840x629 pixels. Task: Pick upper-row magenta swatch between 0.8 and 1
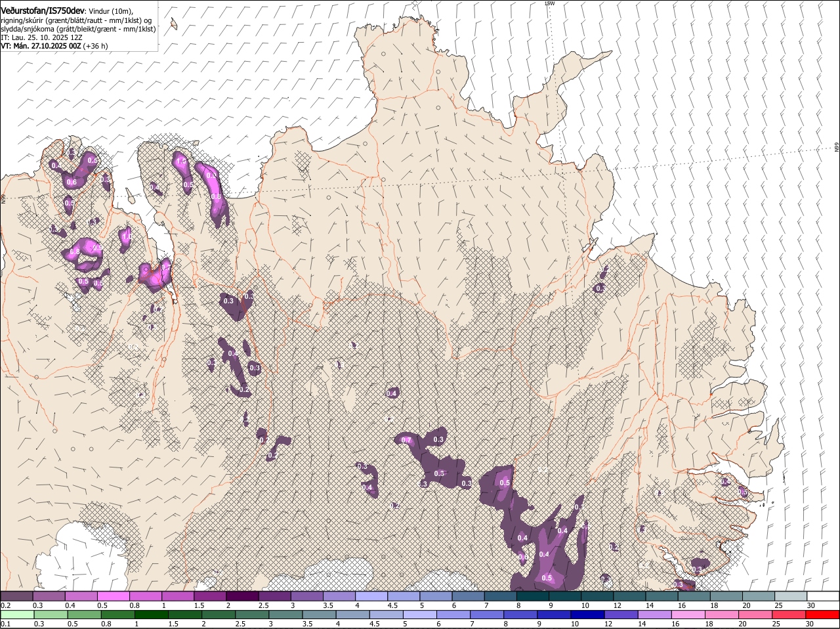(x=146, y=596)
